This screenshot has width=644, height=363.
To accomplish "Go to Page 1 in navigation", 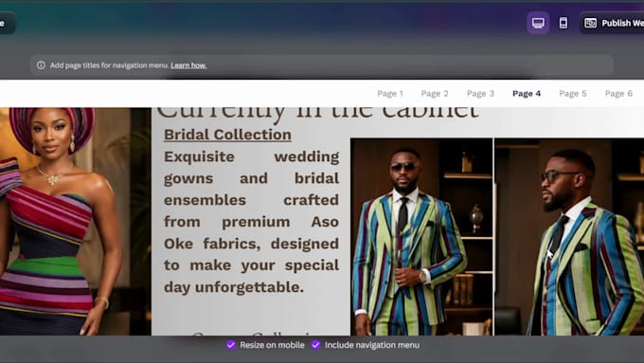I will coord(390,94).
